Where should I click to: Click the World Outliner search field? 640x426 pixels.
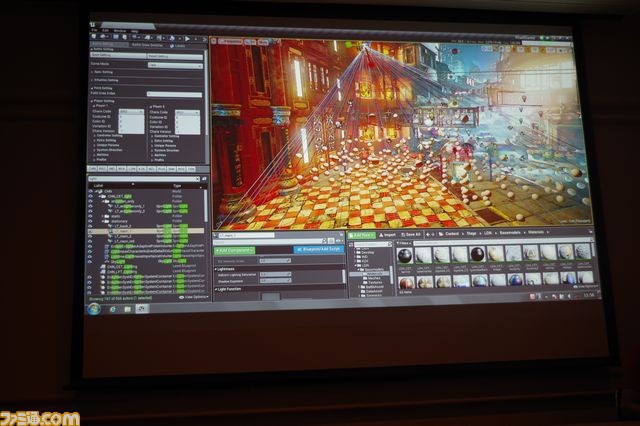pyautogui.click(x=144, y=179)
